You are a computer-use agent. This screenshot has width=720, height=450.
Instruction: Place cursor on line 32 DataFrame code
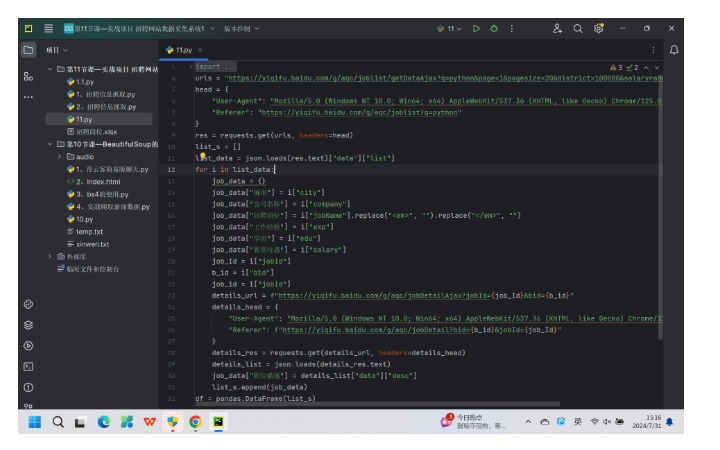click(x=255, y=399)
